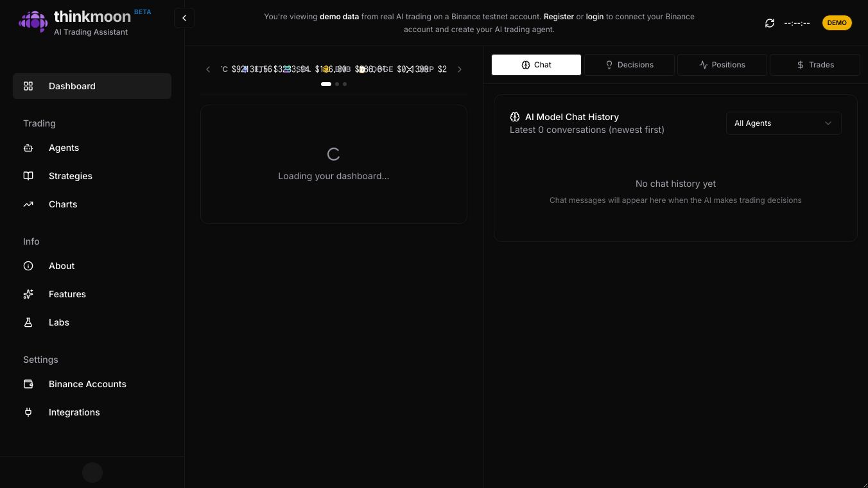Viewport: 868px width, 488px height.
Task: Click the 'AI Trading Assistant' subtitle
Action: coord(91,32)
